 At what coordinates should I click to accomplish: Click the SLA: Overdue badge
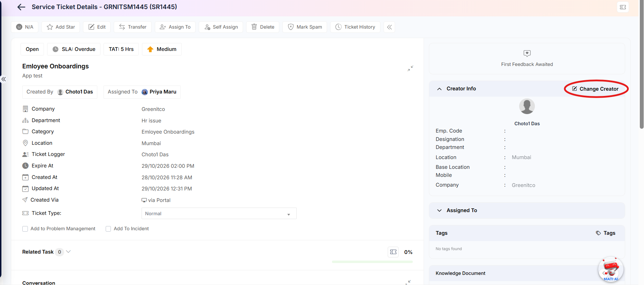click(x=74, y=49)
